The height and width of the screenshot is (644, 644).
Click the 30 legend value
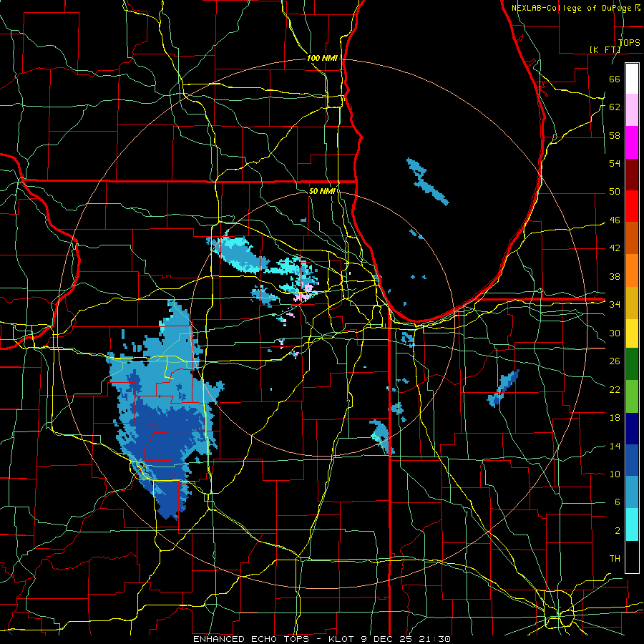pos(615,333)
